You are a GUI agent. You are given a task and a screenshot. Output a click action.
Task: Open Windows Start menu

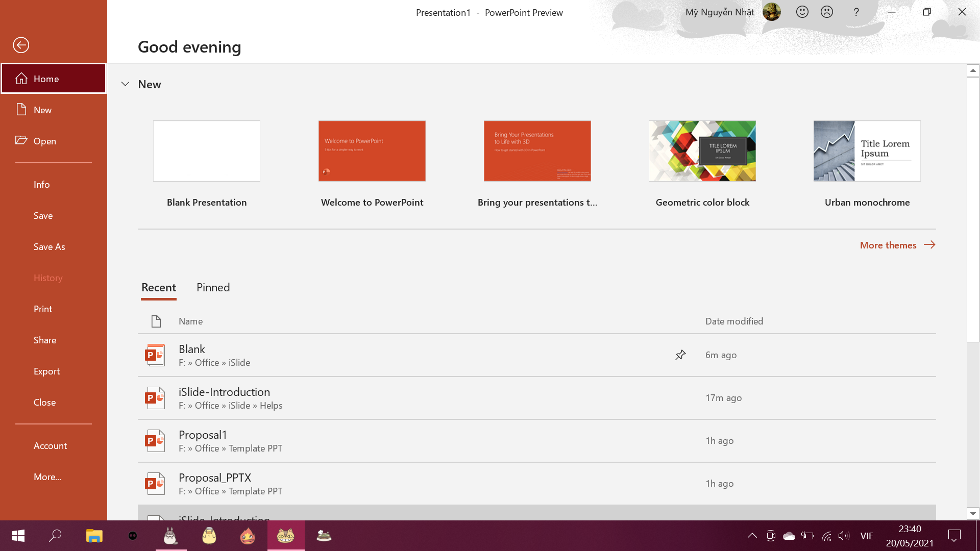click(x=18, y=536)
